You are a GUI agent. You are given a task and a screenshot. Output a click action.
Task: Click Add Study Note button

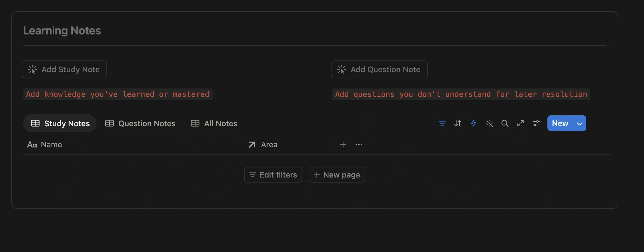(x=64, y=69)
